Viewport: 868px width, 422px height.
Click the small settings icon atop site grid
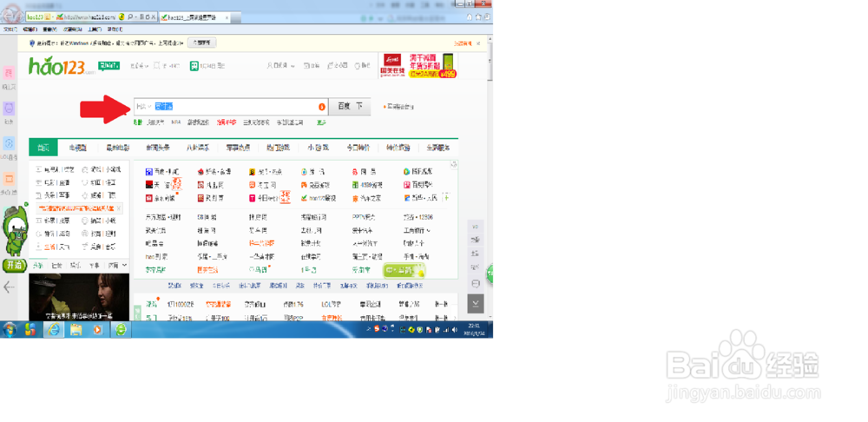click(453, 164)
